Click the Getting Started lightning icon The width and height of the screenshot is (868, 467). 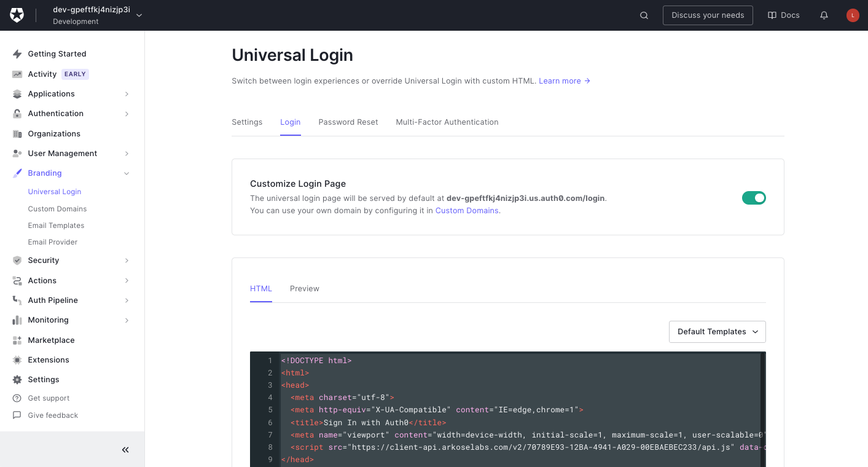(17, 54)
